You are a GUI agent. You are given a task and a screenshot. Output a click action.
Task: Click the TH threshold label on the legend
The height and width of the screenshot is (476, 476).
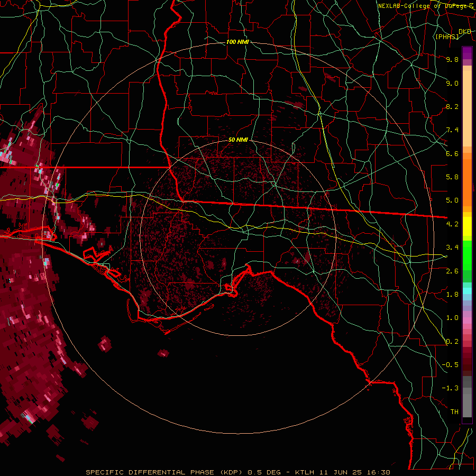455,412
